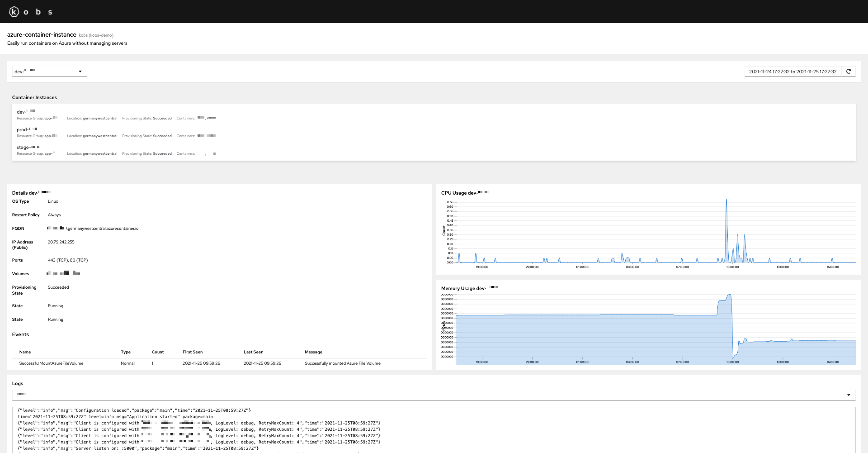868x453 pixels.
Task: Click the IP address 20.79.242.255
Action: point(61,242)
